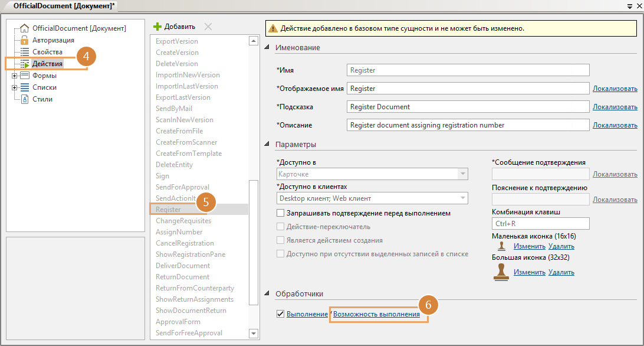644x346 pixels.
Task: Collapse the Именование section
Action: (x=267, y=47)
